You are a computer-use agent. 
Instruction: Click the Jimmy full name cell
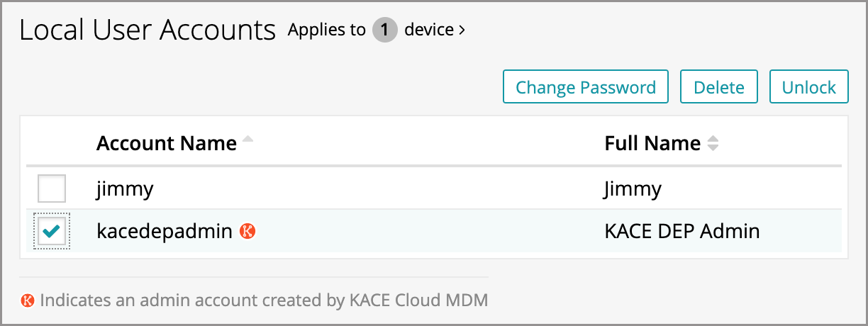[x=633, y=189]
